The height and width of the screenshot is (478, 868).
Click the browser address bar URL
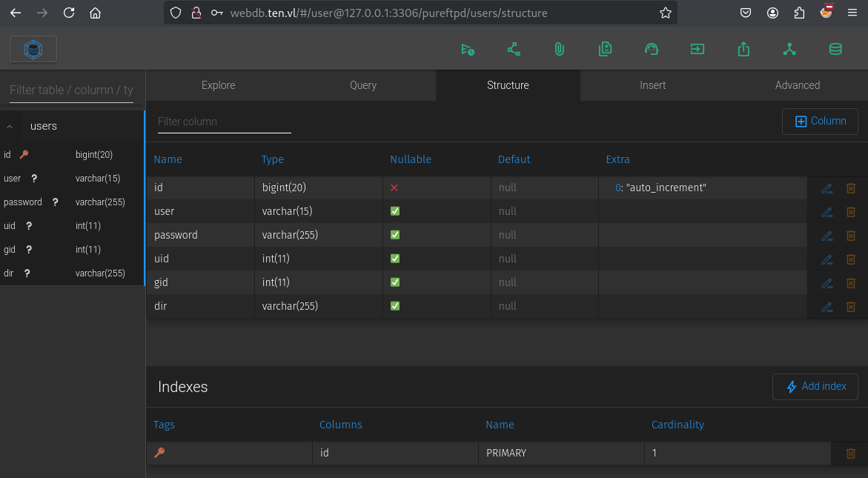point(388,13)
